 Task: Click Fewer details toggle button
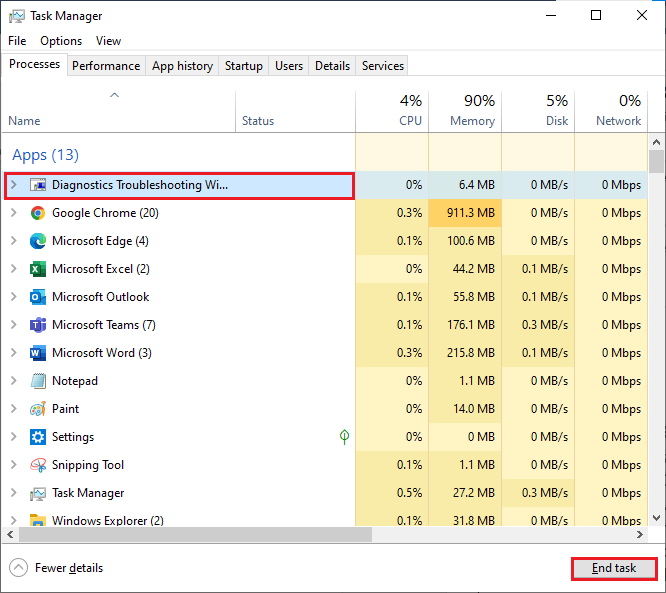(x=56, y=568)
